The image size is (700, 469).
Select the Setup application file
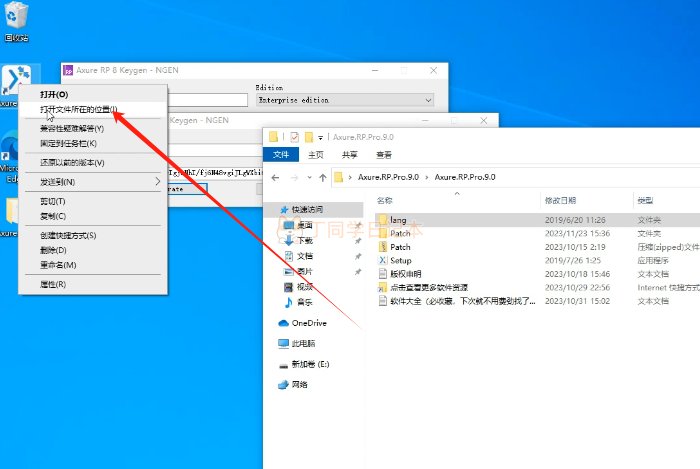coord(537,261)
